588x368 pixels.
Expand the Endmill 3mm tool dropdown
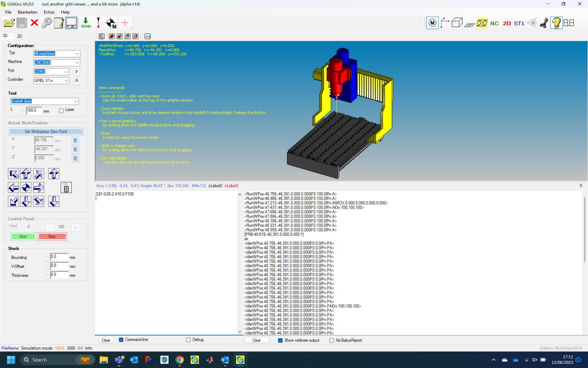click(x=76, y=101)
